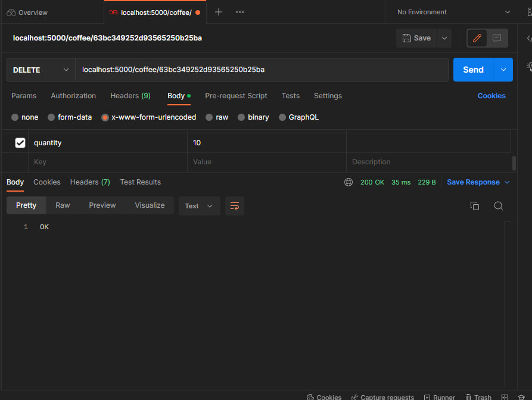This screenshot has height=400, width=532.
Task: Open the comments icon beside the edit pencil
Action: [x=496, y=37]
